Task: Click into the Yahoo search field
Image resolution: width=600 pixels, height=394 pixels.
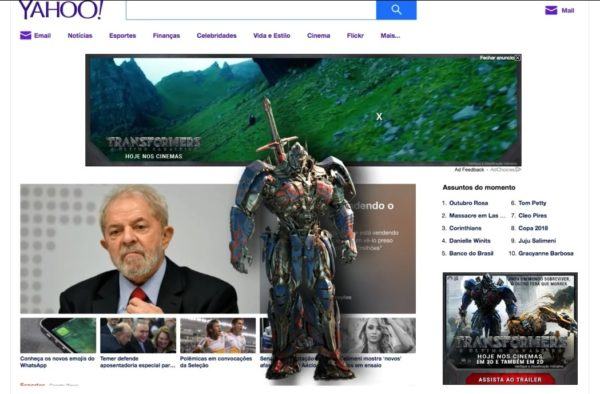Action: tap(251, 10)
